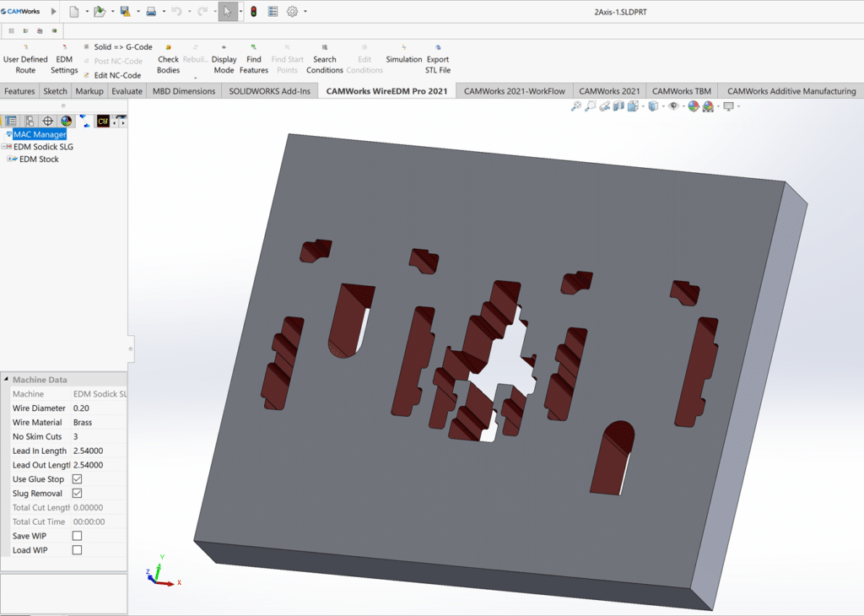Click Solid => G-Code button
864x616 pixels.
coord(122,47)
